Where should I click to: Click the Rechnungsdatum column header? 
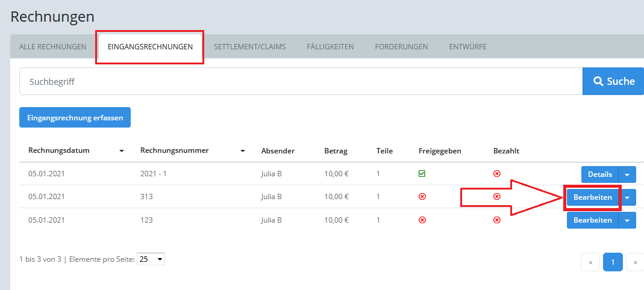pos(58,150)
